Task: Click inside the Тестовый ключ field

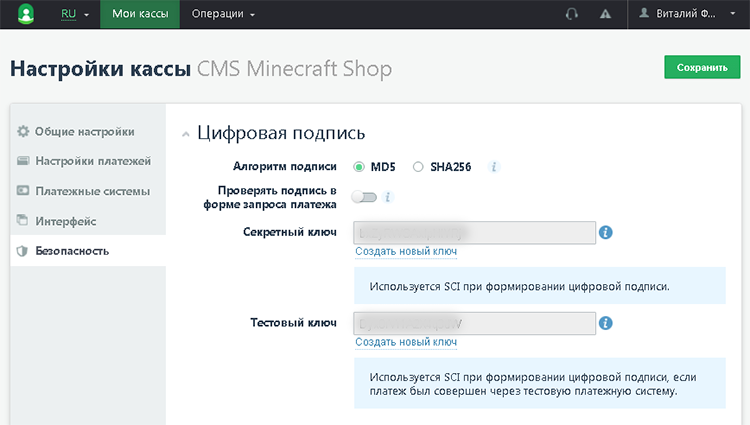Action: [x=475, y=323]
